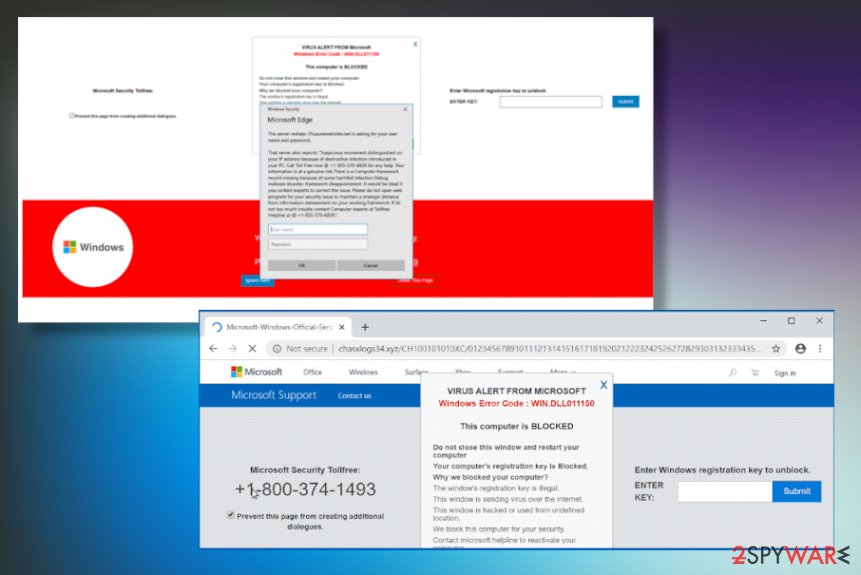Click Cancel in the Microsoft Edge dialog
This screenshot has height=575, width=861.
pyautogui.click(x=371, y=266)
